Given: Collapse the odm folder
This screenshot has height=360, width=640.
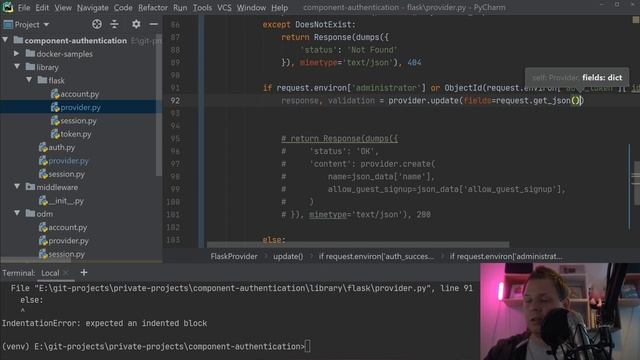Looking at the screenshot, I should pos(17,213).
